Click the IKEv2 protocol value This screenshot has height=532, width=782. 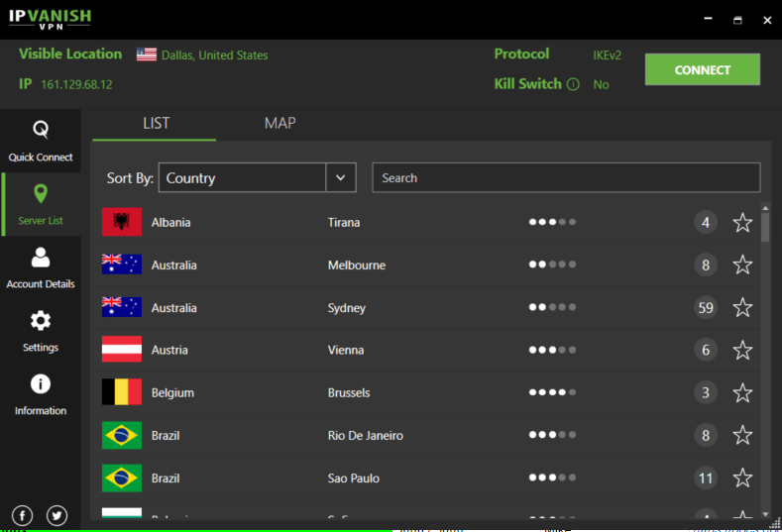607,55
